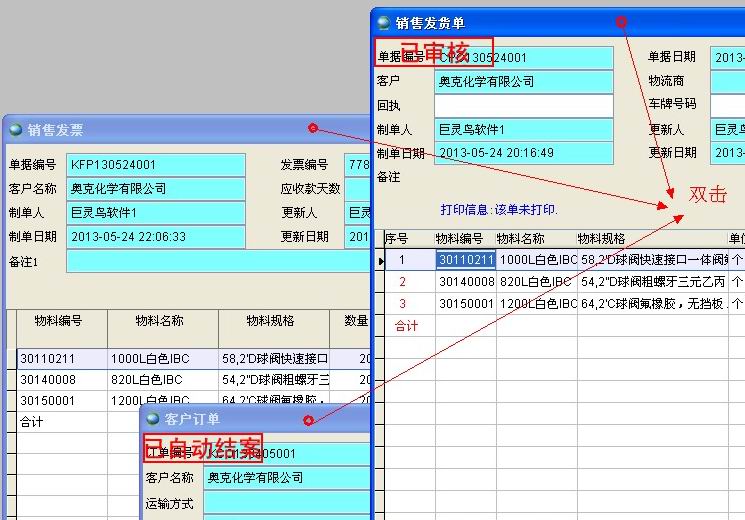The height and width of the screenshot is (520, 745).
Task: Click the 备注1 field in 销售发票
Action: pyautogui.click(x=216, y=261)
